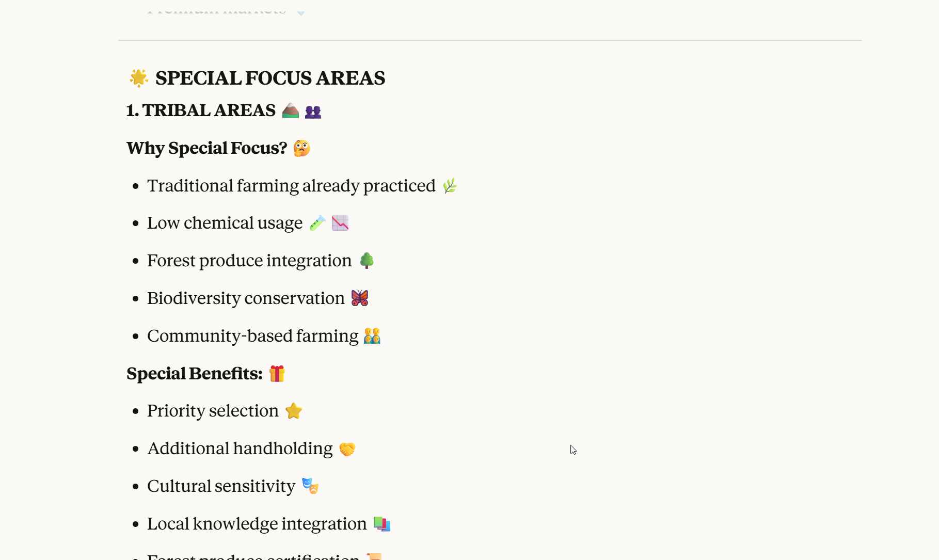Select the family emoji after Community-based farming
Viewport: 939px width, 560px height.
pyautogui.click(x=372, y=336)
